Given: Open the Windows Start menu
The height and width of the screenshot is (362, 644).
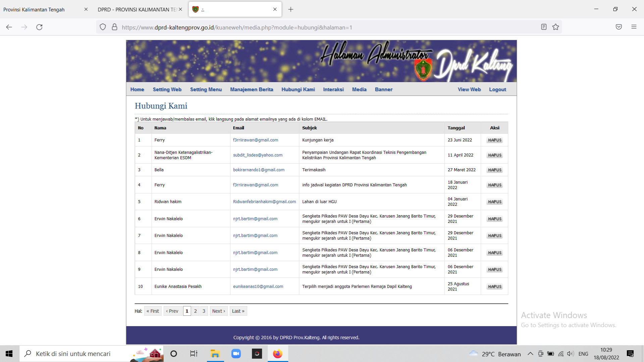Looking at the screenshot, I should [x=9, y=354].
